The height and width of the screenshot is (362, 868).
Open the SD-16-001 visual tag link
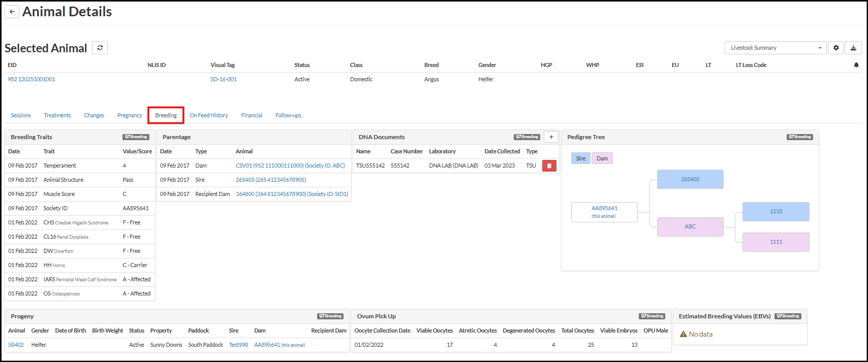point(224,79)
